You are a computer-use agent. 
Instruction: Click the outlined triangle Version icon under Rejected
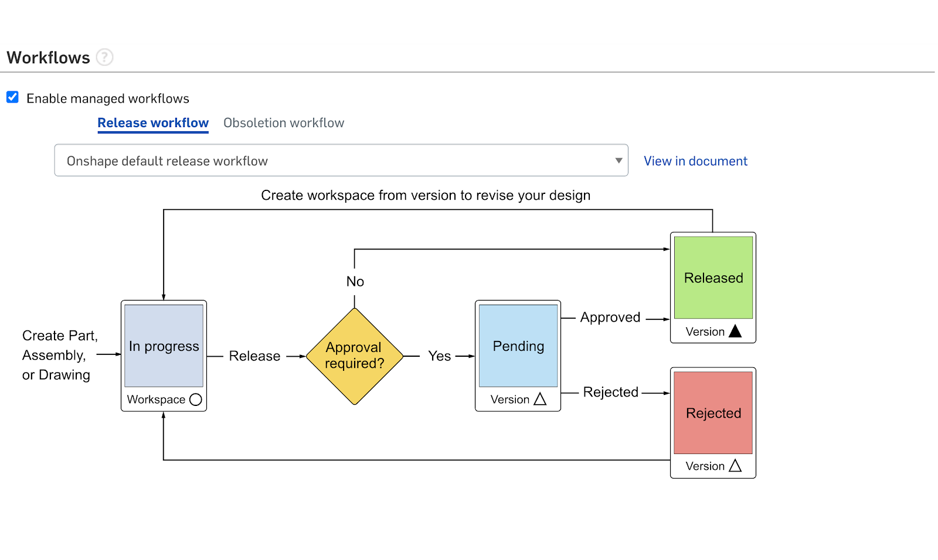click(735, 466)
